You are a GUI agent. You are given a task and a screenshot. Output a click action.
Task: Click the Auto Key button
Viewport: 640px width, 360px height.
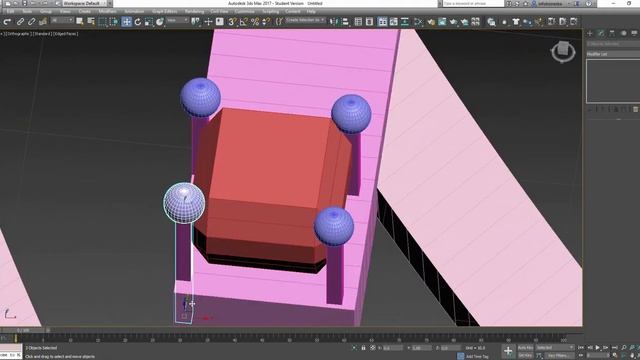(525, 347)
